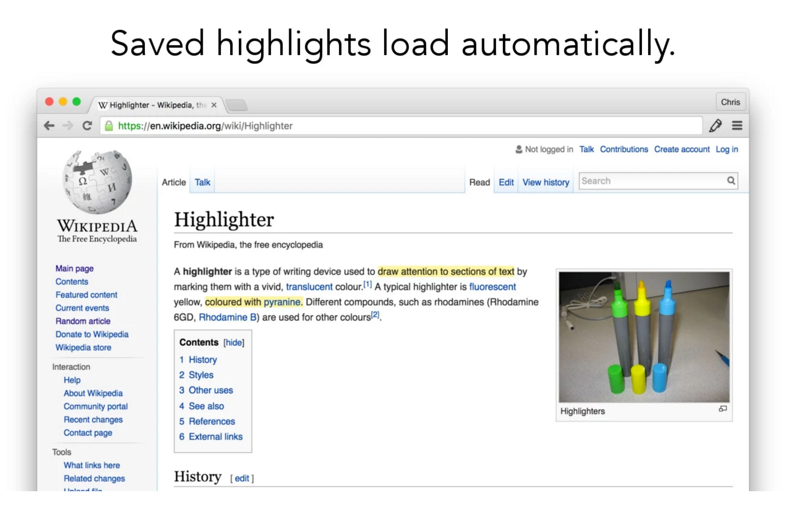Open Related changes
The image size is (812, 521).
(x=94, y=479)
